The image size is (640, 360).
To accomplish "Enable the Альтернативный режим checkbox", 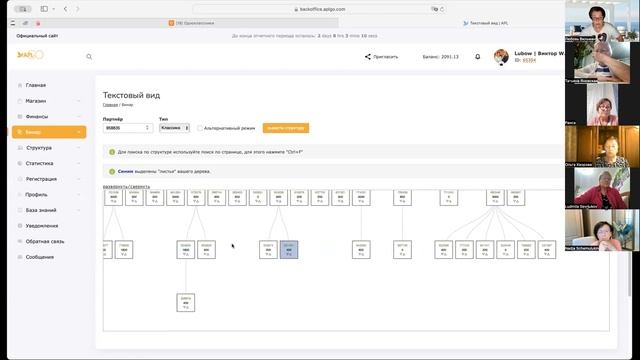I will (x=200, y=128).
